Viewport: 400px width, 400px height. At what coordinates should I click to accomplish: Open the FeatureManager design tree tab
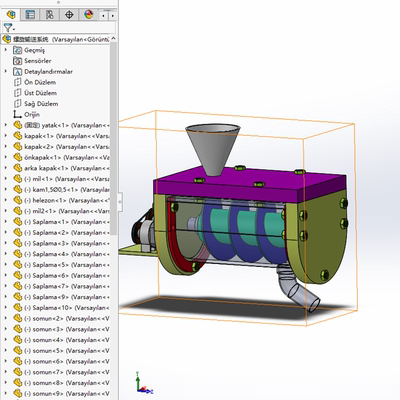click(x=11, y=15)
